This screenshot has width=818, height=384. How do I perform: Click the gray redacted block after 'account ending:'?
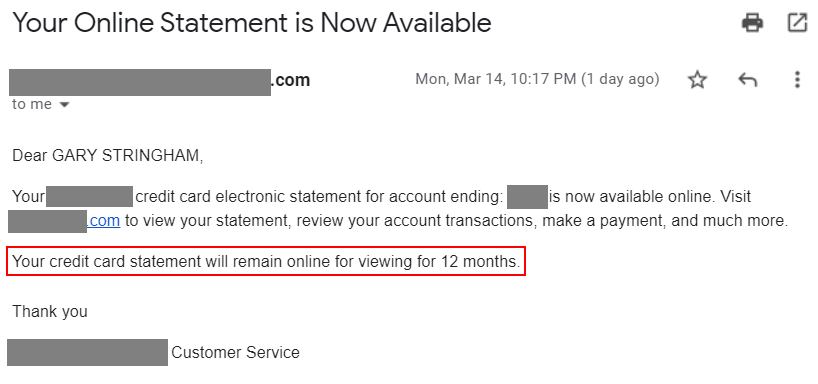pyautogui.click(x=527, y=197)
